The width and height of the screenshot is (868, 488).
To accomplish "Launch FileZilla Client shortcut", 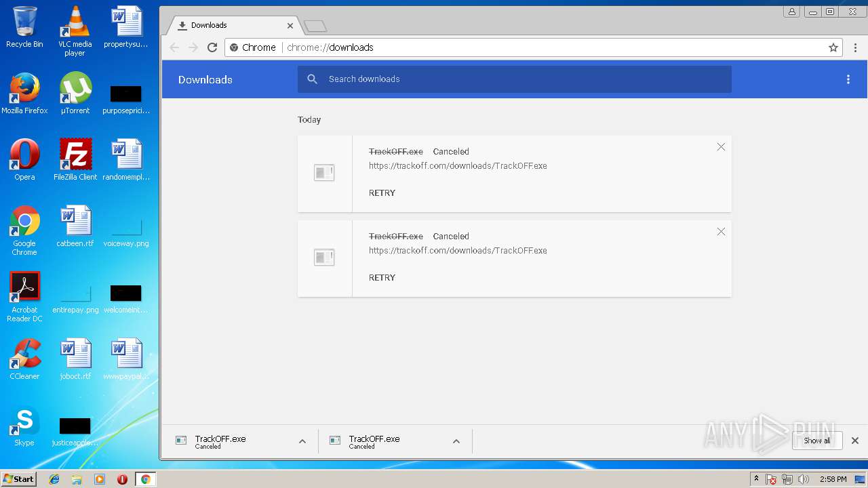I will coord(75,160).
